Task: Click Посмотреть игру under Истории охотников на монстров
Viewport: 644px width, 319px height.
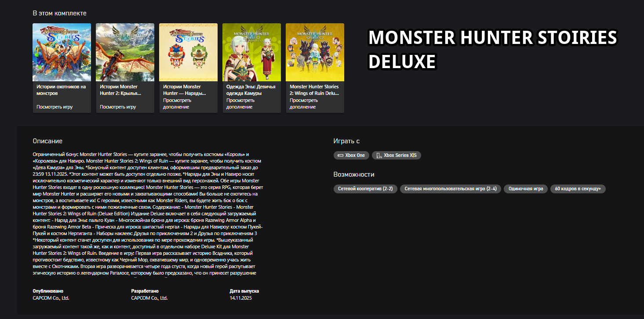Action: pyautogui.click(x=55, y=107)
